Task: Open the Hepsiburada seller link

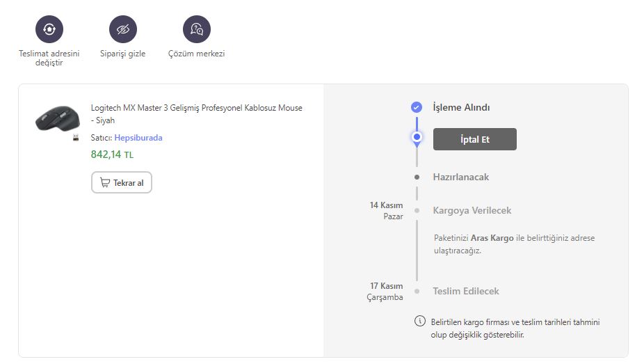Action: click(138, 138)
